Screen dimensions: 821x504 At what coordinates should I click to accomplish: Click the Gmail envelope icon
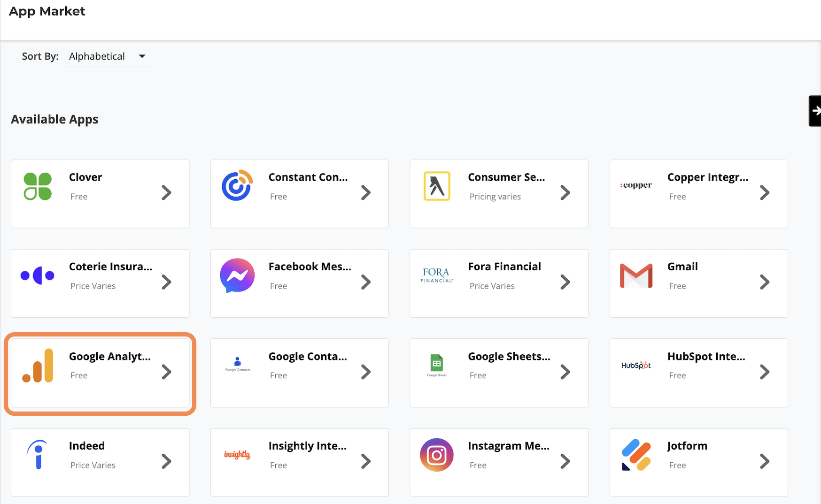pyautogui.click(x=636, y=275)
